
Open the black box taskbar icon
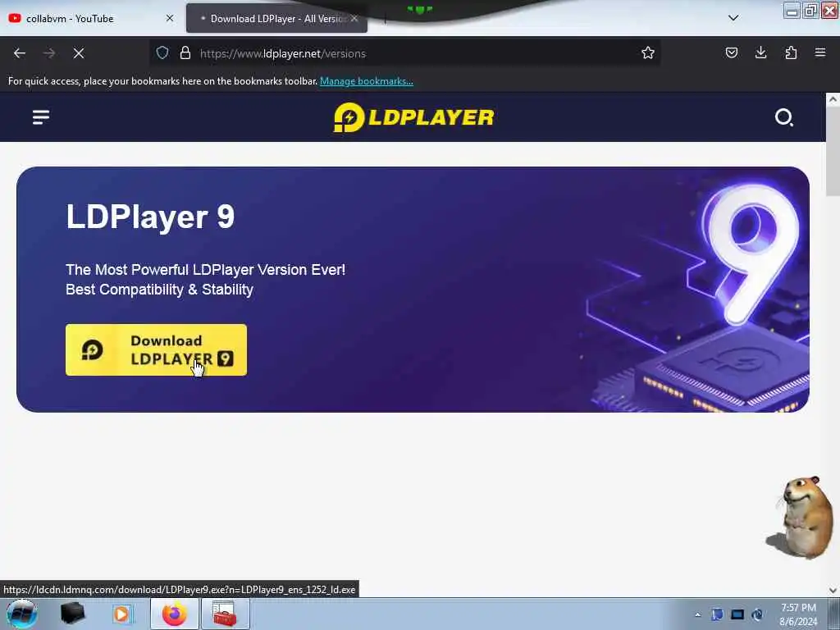[72, 614]
